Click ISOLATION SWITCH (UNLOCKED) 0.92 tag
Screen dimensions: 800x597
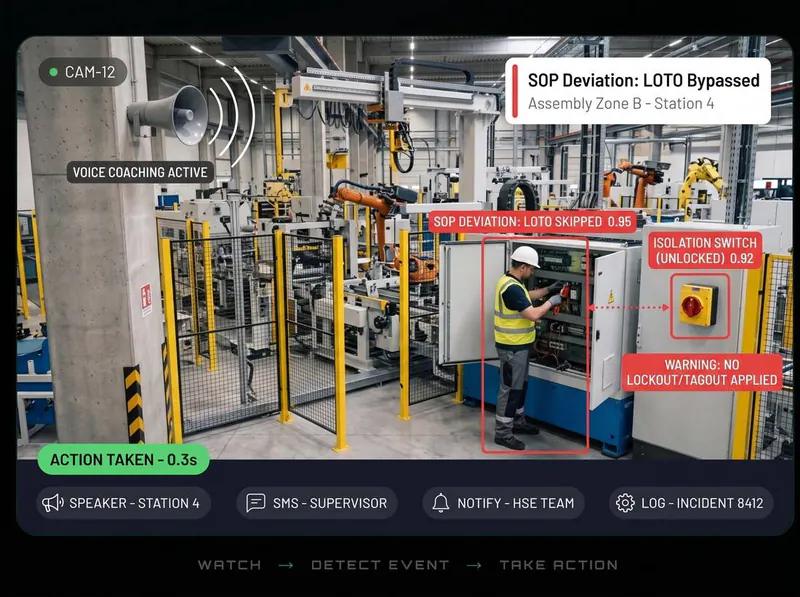(x=705, y=250)
